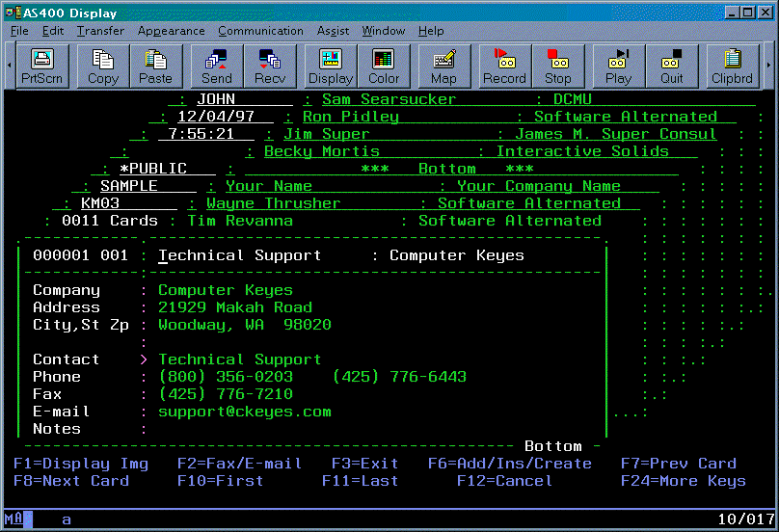Open the Transfer menu

click(100, 31)
